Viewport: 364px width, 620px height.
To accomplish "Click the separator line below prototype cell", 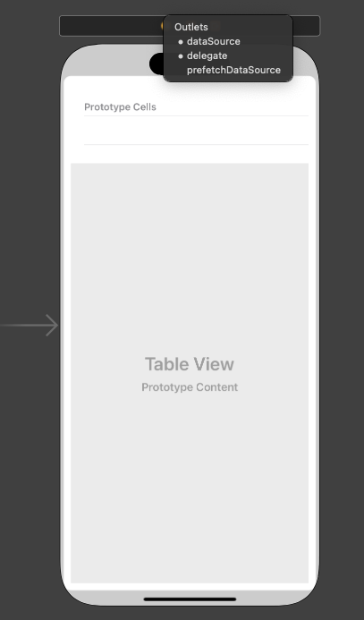I will point(196,145).
